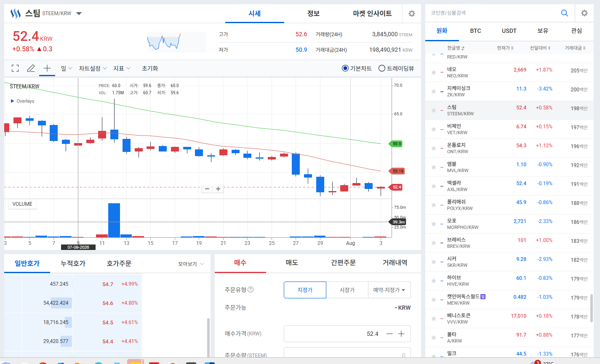This screenshot has width=600, height=364.
Task: Click the order book vertical scrollbar
Action: 208,338
